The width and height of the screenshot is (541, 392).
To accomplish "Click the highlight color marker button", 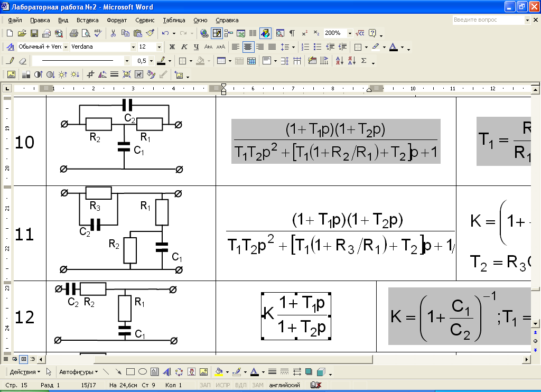I will 376,47.
